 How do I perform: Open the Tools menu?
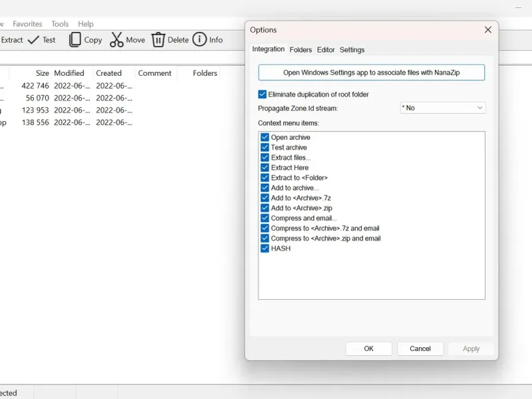60,24
